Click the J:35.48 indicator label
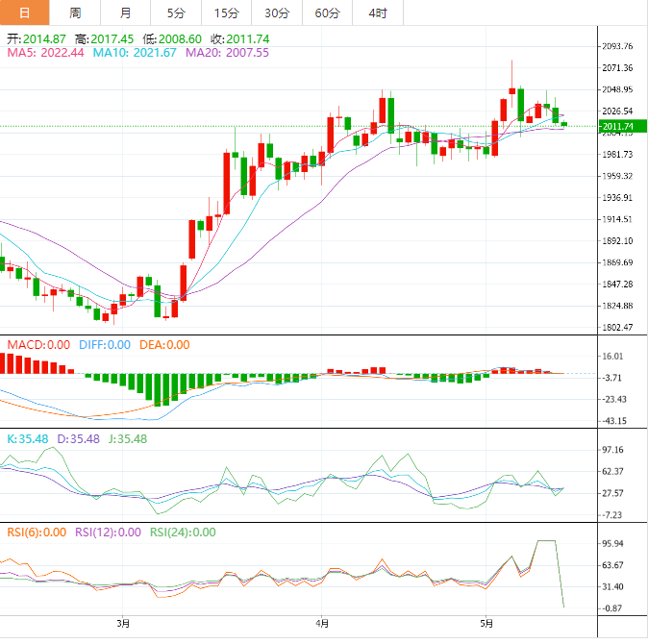The width and height of the screenshot is (648, 644). [x=128, y=438]
